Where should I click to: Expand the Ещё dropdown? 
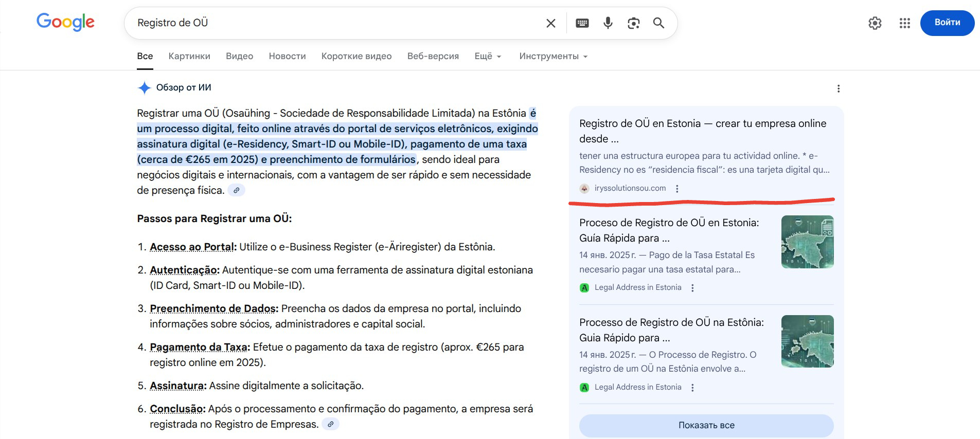tap(488, 56)
